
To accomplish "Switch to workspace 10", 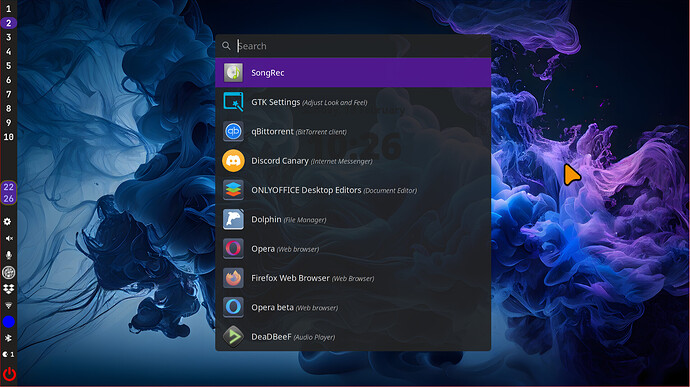I will point(8,137).
